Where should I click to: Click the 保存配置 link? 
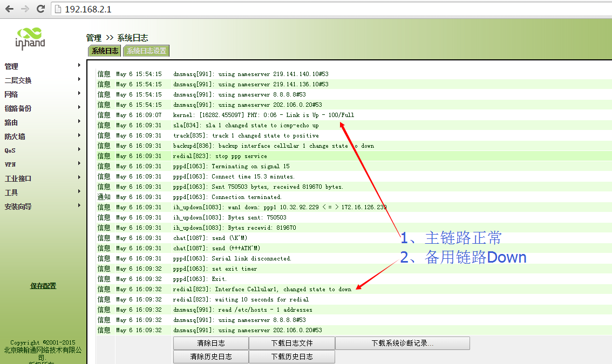click(x=43, y=286)
